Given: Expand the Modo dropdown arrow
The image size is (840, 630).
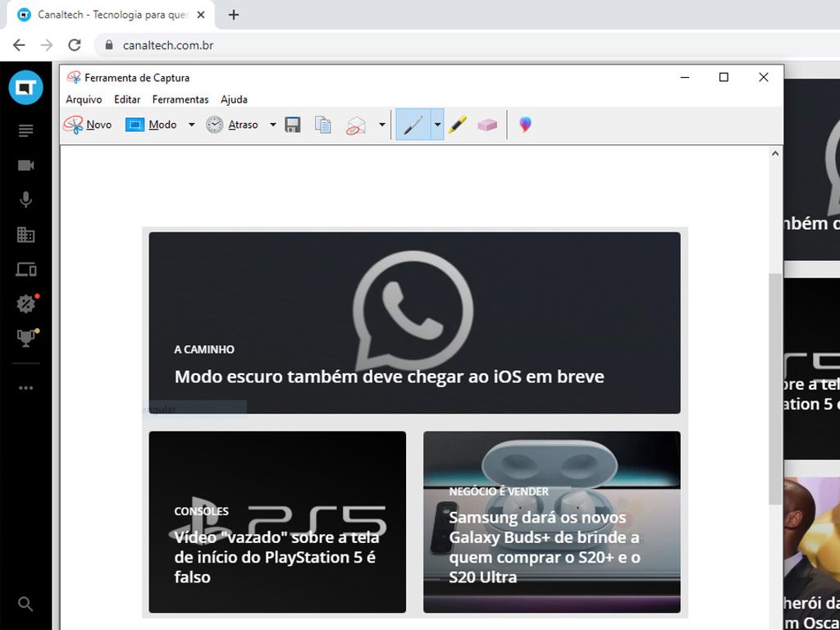Looking at the screenshot, I should click(x=191, y=125).
